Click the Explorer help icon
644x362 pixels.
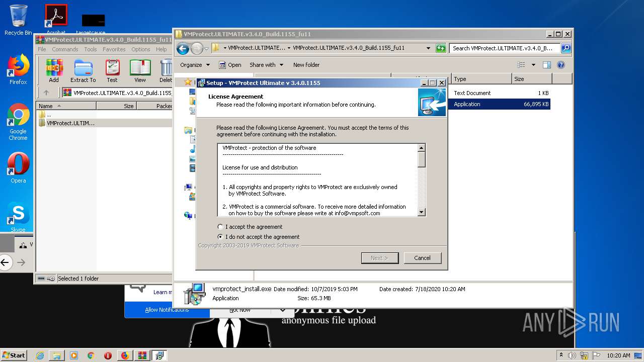(561, 65)
